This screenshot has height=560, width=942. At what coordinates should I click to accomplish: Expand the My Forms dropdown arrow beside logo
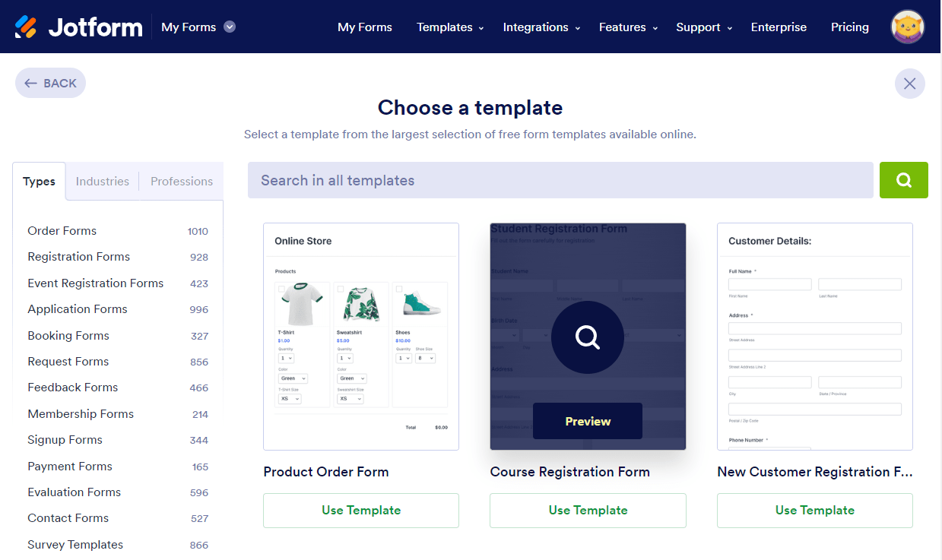point(230,27)
